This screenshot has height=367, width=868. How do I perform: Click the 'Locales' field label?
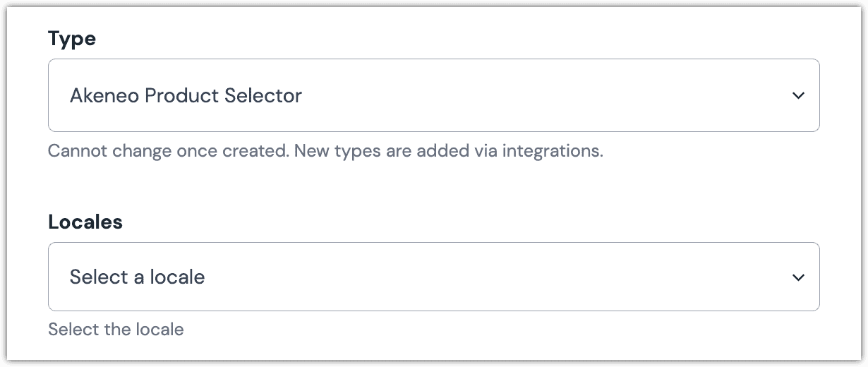tap(85, 222)
